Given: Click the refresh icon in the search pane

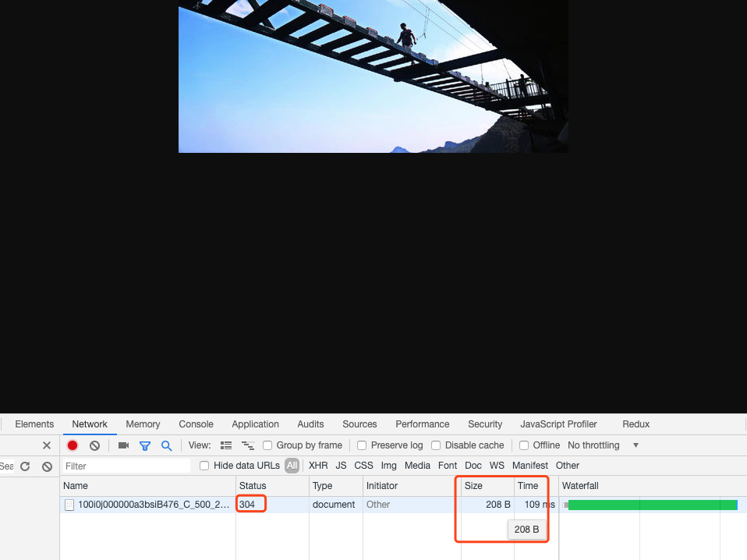Looking at the screenshot, I should pos(25,466).
